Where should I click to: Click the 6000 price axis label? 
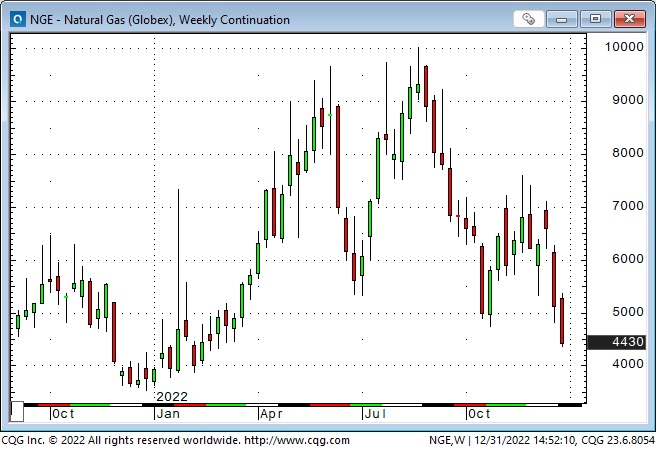628,259
